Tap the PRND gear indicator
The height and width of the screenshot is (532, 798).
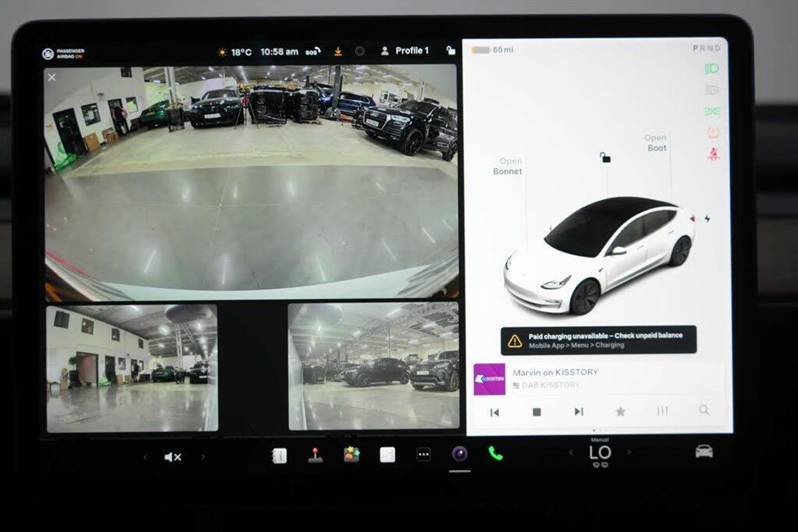click(x=707, y=48)
